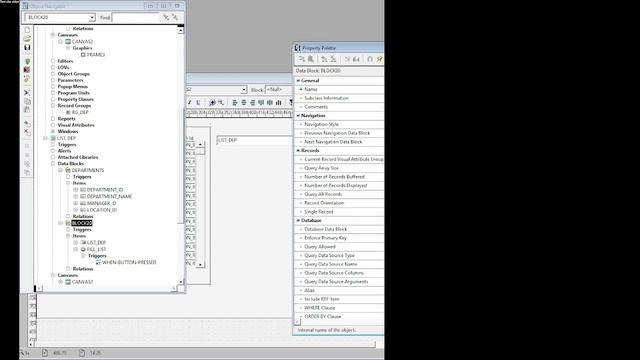Select the Name property row
Viewport: 640px width, 360px height.
click(x=339, y=89)
